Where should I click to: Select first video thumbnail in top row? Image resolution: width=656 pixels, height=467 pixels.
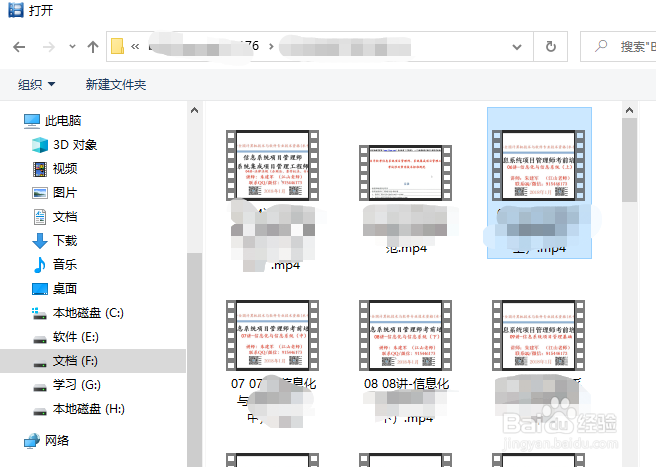[x=272, y=165]
